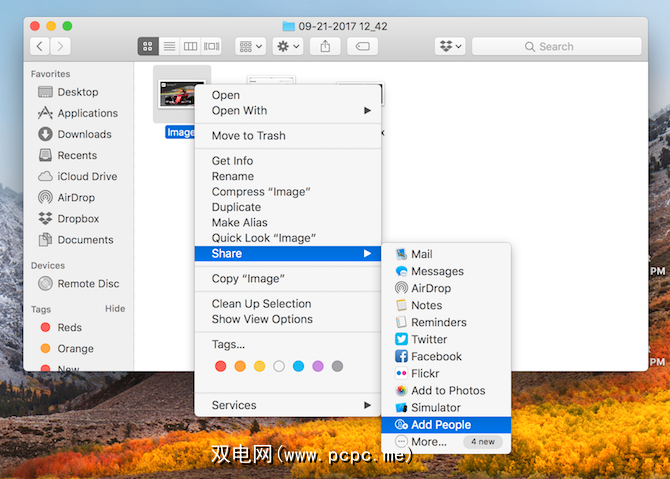Choose Copy "Image"
Screen dimensions: 670x479
pyautogui.click(x=288, y=279)
